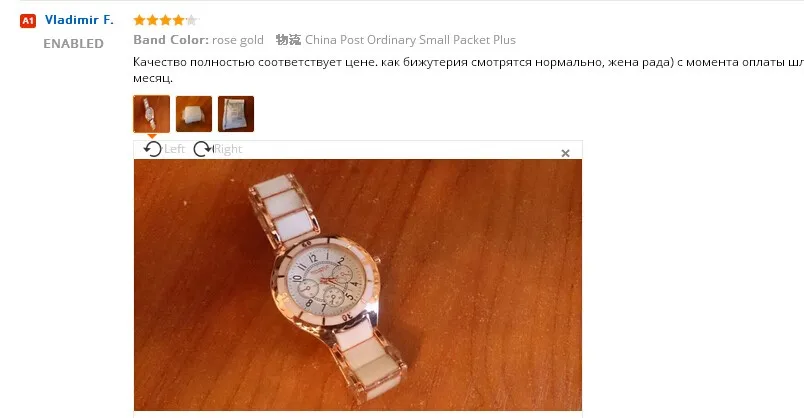This screenshot has width=804, height=418.
Task: Close the enlarged photo viewer
Action: 565,153
